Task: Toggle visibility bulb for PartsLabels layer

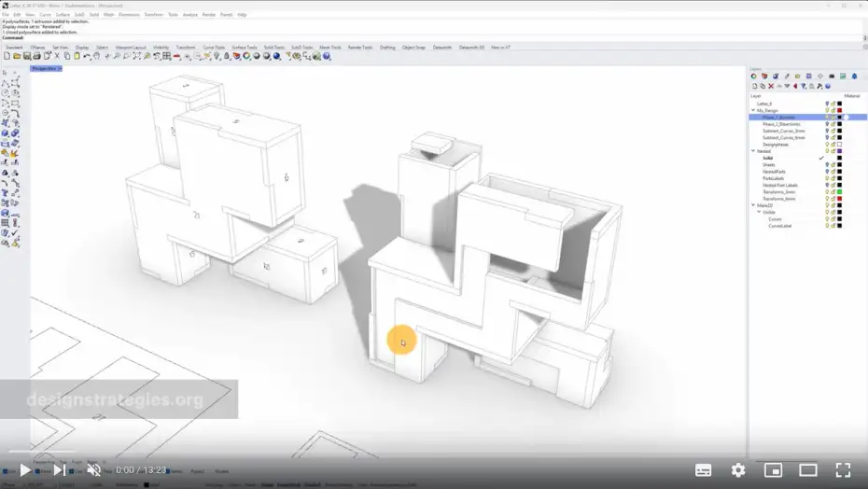Action: [x=827, y=178]
